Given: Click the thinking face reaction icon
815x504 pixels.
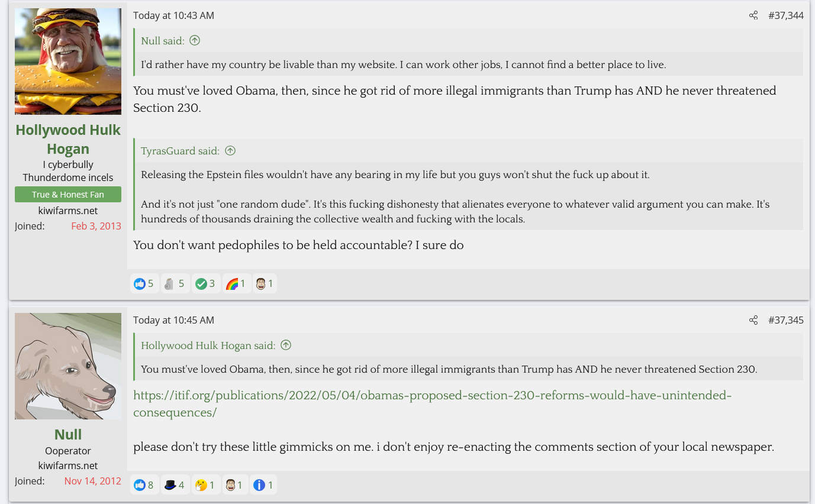Looking at the screenshot, I should tap(201, 486).
